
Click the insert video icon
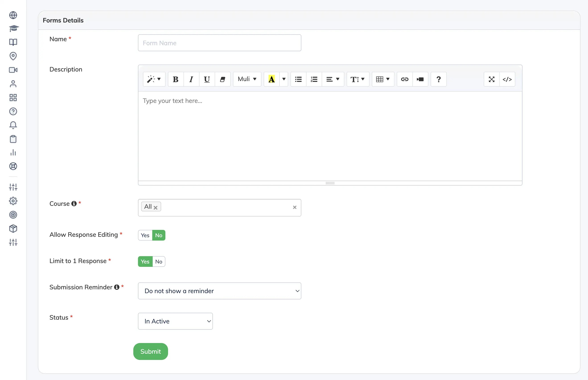(420, 79)
